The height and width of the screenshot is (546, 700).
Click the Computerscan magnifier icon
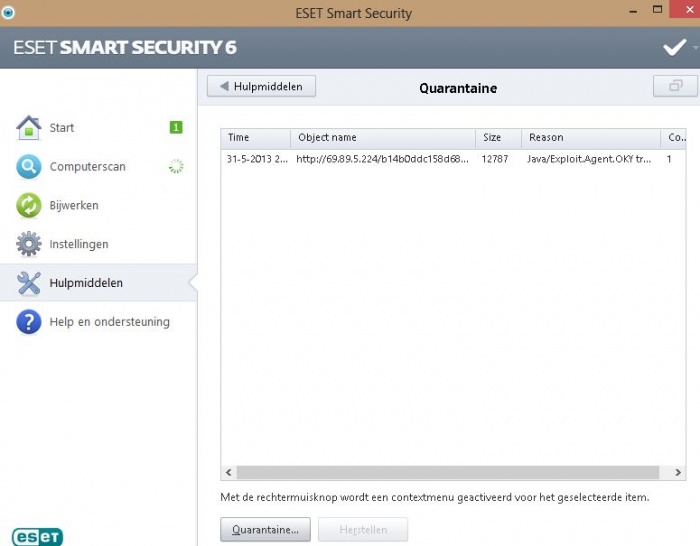tap(29, 167)
